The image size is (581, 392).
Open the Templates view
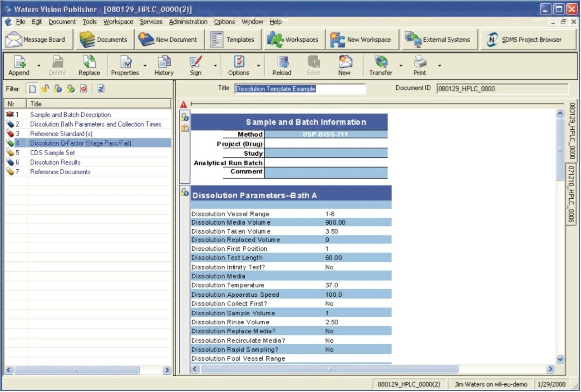[x=233, y=40]
